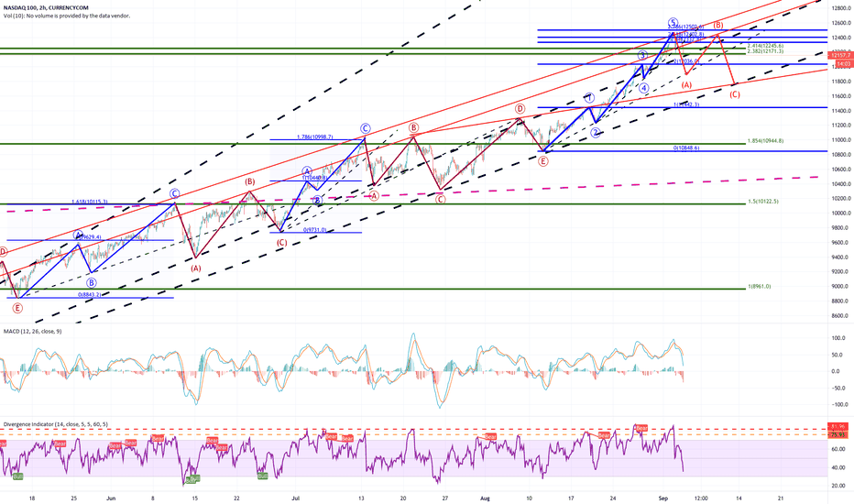The height and width of the screenshot is (504, 854).
Task: Click the 40.00 divergence scale value
Action: pyautogui.click(x=838, y=467)
